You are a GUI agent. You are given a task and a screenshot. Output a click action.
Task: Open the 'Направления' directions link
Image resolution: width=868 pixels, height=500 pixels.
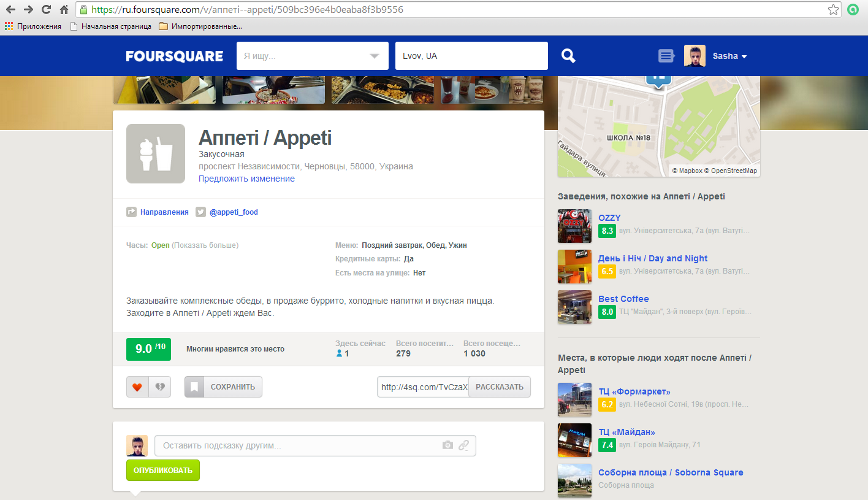pyautogui.click(x=164, y=212)
